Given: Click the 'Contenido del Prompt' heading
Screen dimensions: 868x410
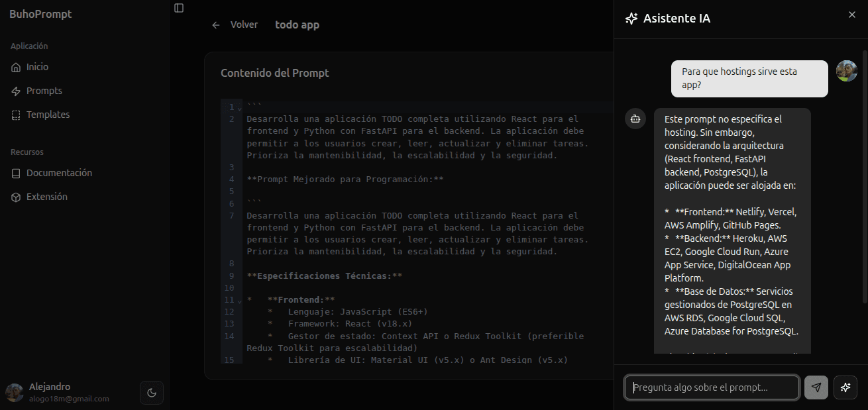Looking at the screenshot, I should coord(275,73).
